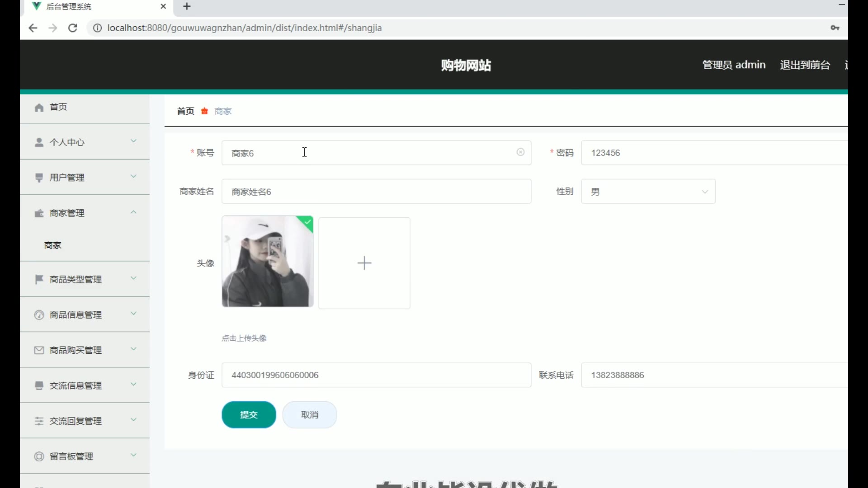This screenshot has width=868, height=488.
Task: Submit the form with 提交 button
Action: point(249,415)
